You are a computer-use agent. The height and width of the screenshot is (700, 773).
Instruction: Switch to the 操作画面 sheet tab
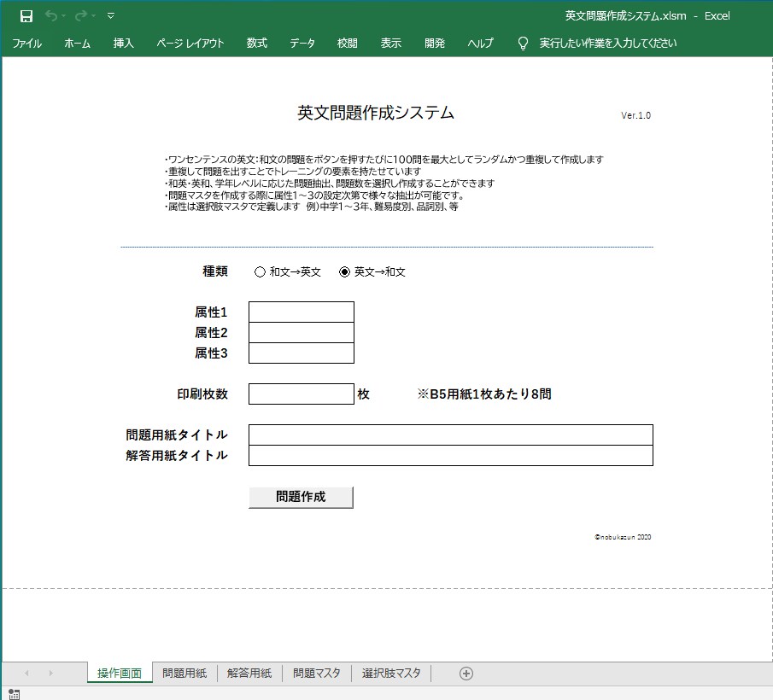coord(120,673)
